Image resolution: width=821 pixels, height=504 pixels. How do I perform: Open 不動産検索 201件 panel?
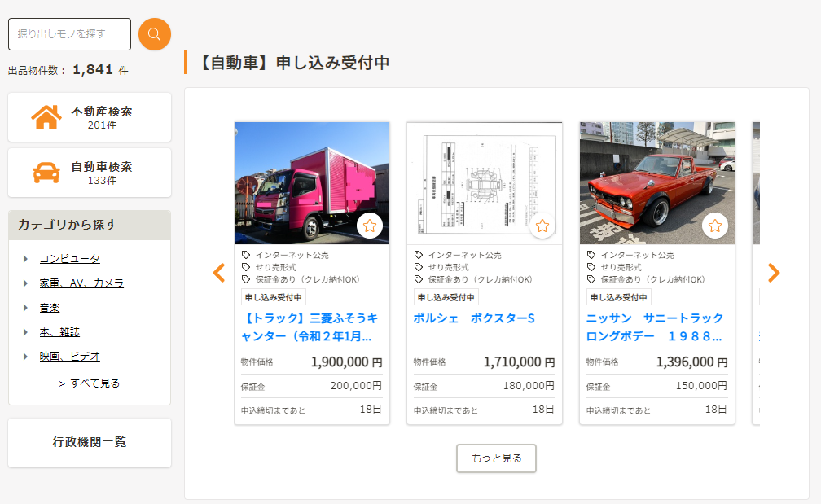[90, 117]
